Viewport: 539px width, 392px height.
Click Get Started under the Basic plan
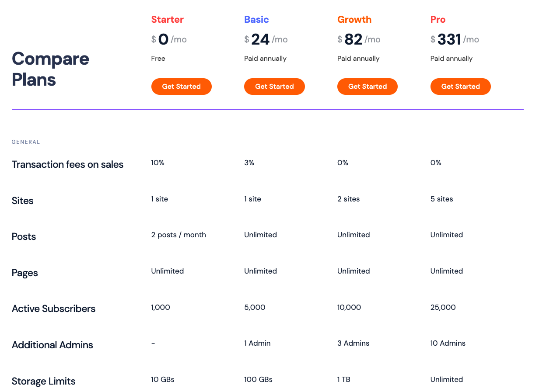coord(274,87)
